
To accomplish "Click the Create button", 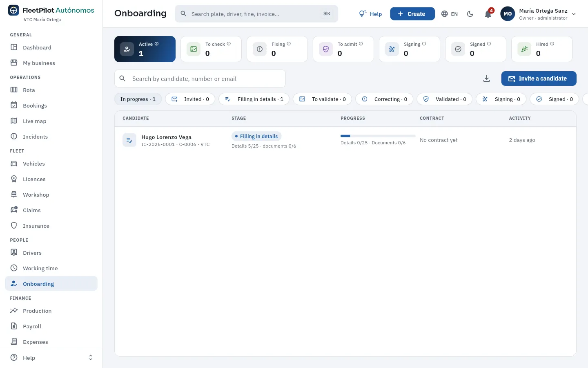I will click(412, 14).
